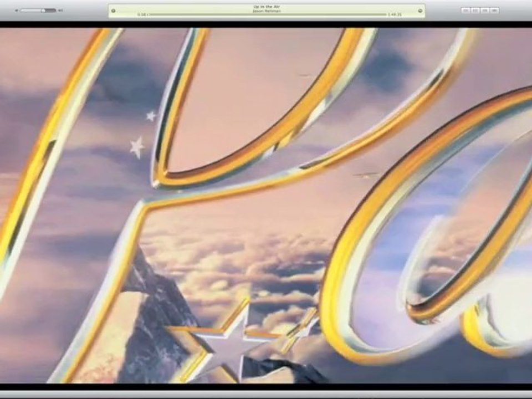Click the elapsed time readout
Screen dimensions: 532x399
[142, 14]
